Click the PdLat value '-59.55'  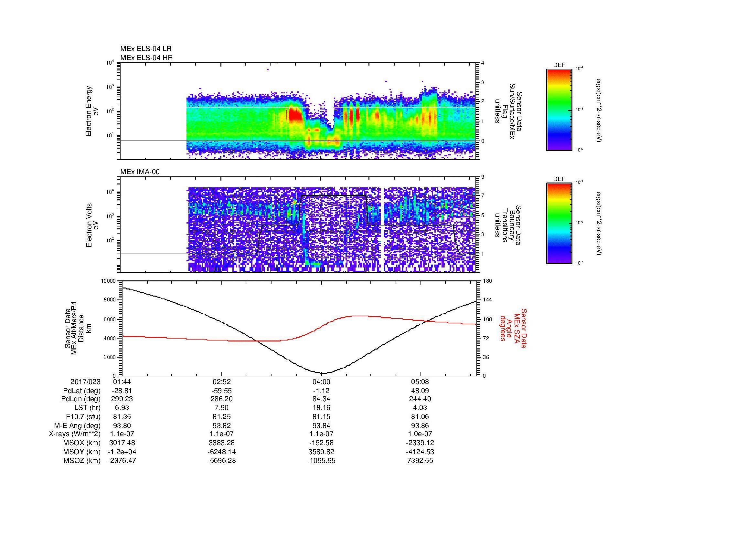point(222,391)
